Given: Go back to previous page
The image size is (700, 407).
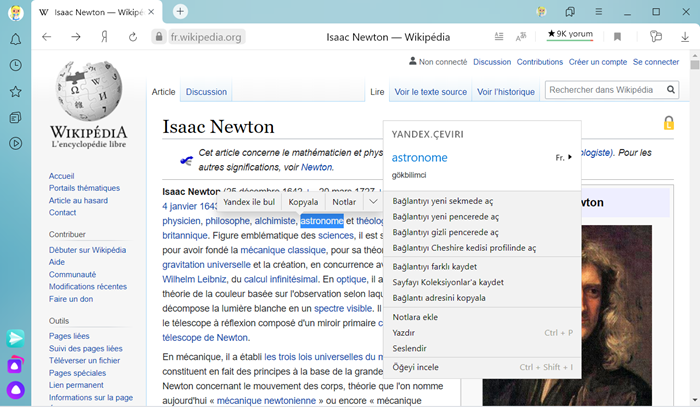Looking at the screenshot, I should (x=46, y=37).
